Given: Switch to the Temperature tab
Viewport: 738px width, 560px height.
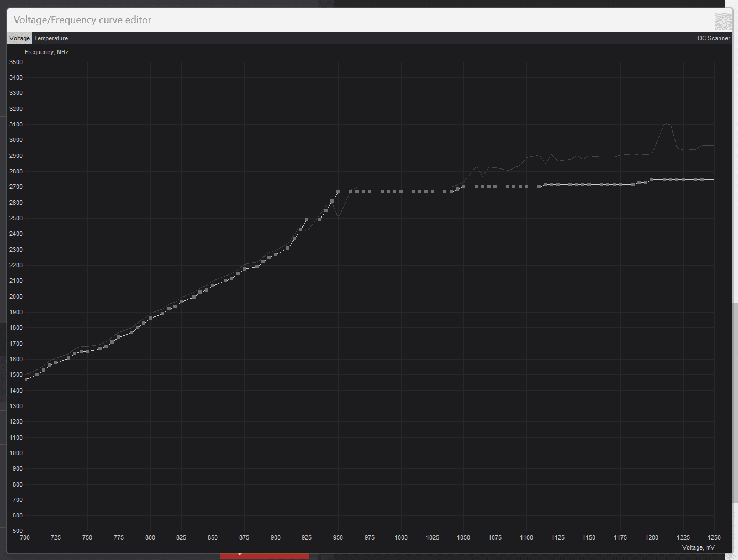Looking at the screenshot, I should pos(51,38).
